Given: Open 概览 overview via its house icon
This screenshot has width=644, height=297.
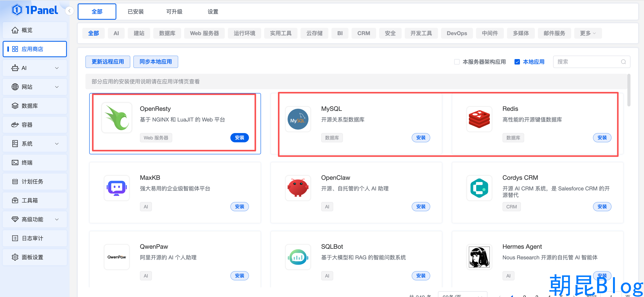Looking at the screenshot, I should point(15,30).
